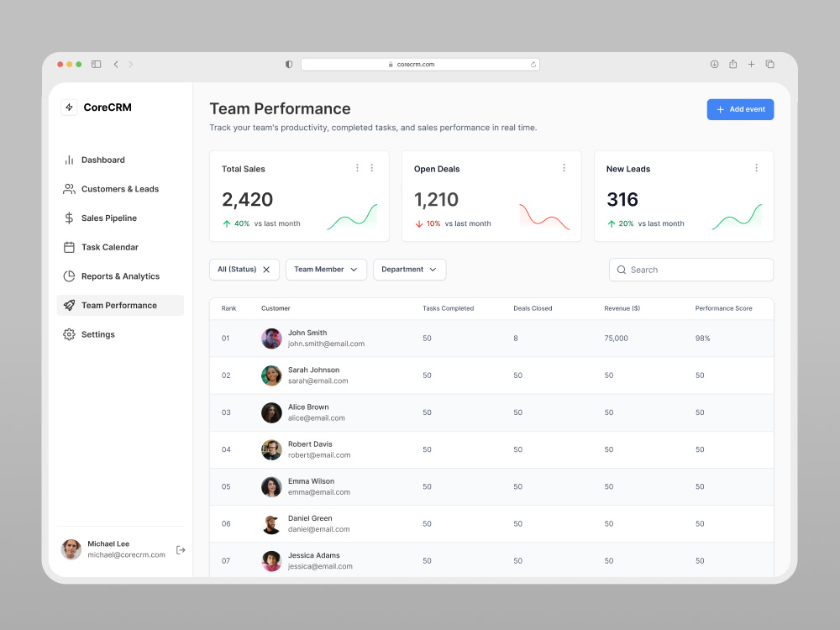Click the Reports & Analytics pie chart icon
Screen dimensions: 840x630
pyautogui.click(x=69, y=276)
